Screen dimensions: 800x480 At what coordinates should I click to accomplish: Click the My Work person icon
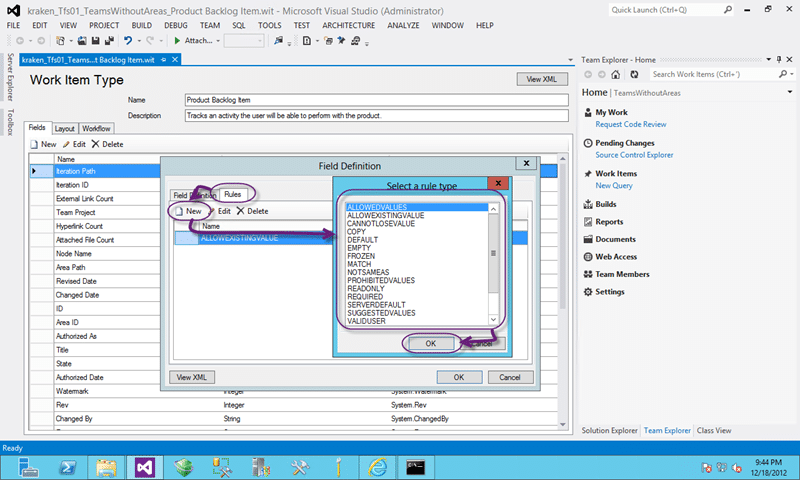pos(588,112)
